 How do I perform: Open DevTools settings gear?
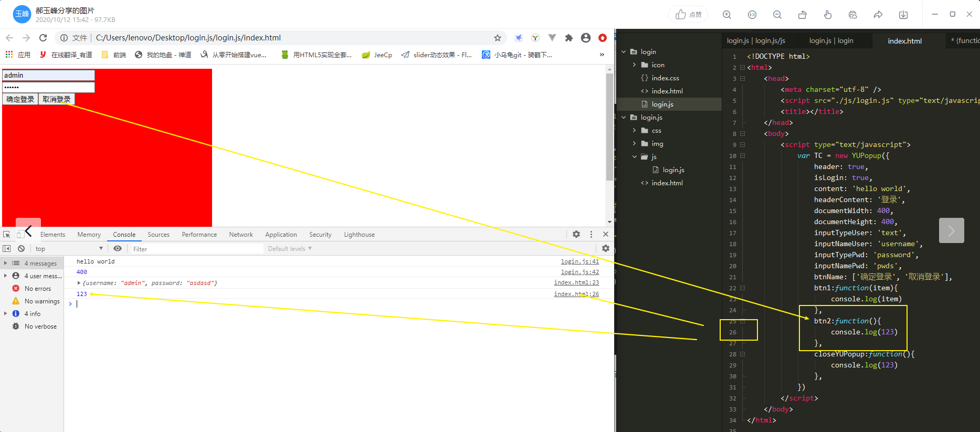[576, 234]
